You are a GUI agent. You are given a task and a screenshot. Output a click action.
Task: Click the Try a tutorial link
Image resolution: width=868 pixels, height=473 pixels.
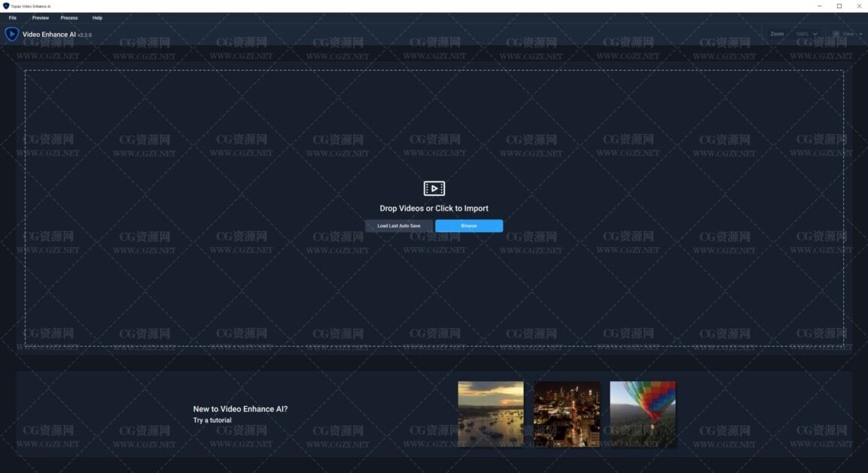[x=212, y=420]
